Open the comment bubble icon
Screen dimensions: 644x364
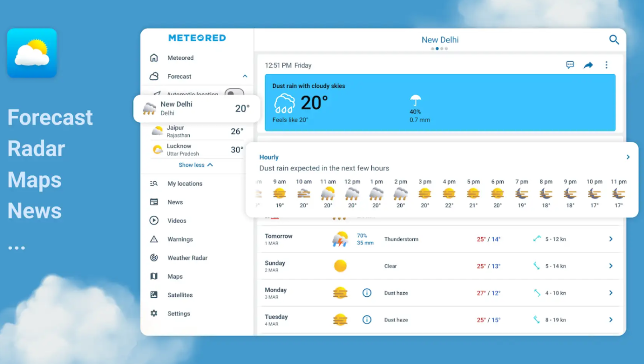pos(570,65)
